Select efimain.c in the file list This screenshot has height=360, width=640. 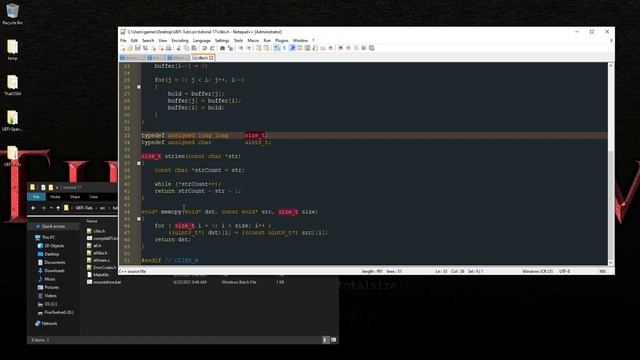(101, 260)
